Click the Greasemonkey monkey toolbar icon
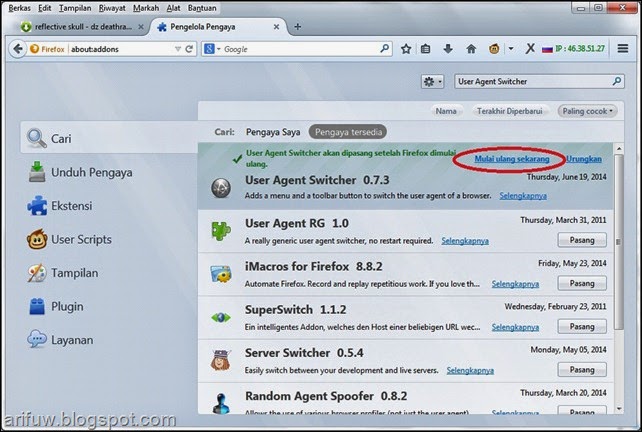Viewport: 642px width, 432px height. [x=494, y=49]
